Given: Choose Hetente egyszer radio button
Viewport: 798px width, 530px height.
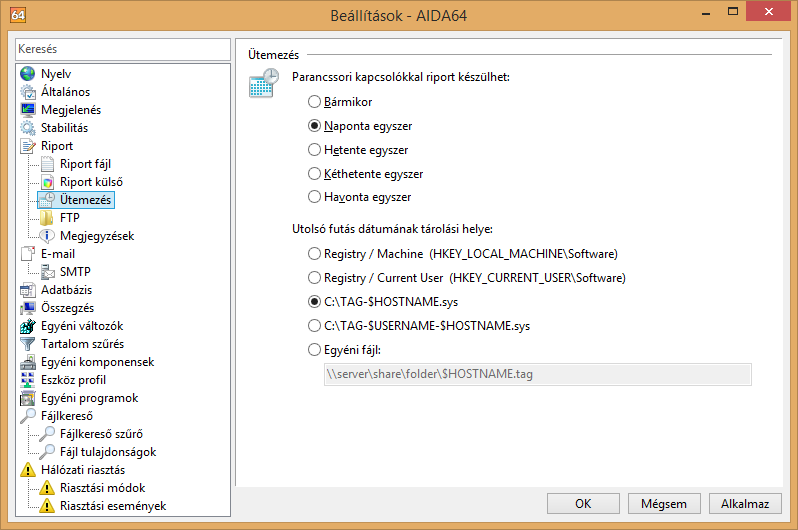Looking at the screenshot, I should (x=315, y=150).
